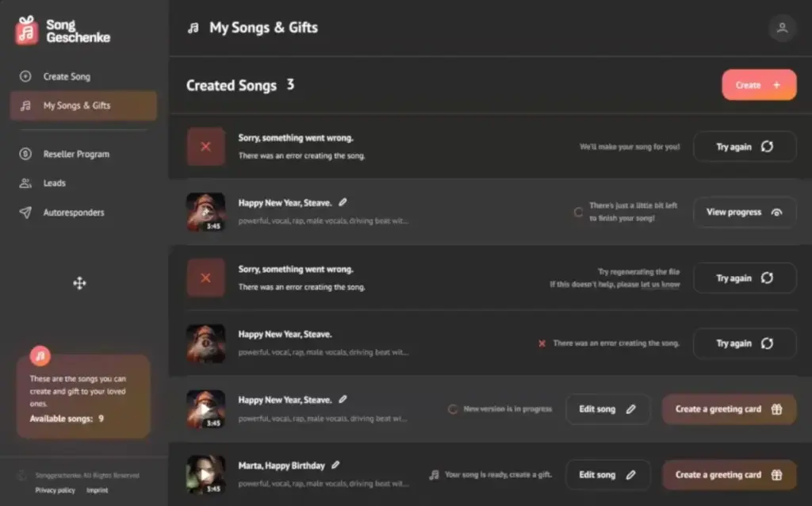
Task: Click the red X error thumbnail in first row
Action: (205, 147)
